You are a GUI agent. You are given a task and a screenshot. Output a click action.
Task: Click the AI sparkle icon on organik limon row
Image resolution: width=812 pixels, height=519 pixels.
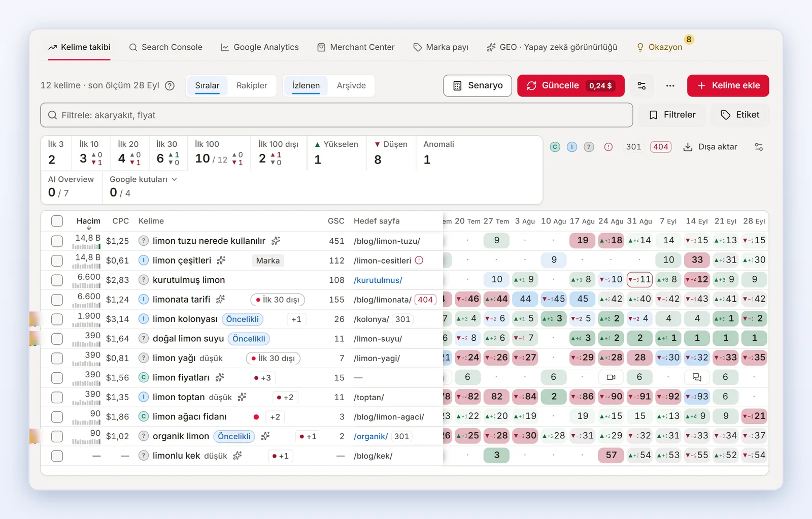pyautogui.click(x=265, y=436)
